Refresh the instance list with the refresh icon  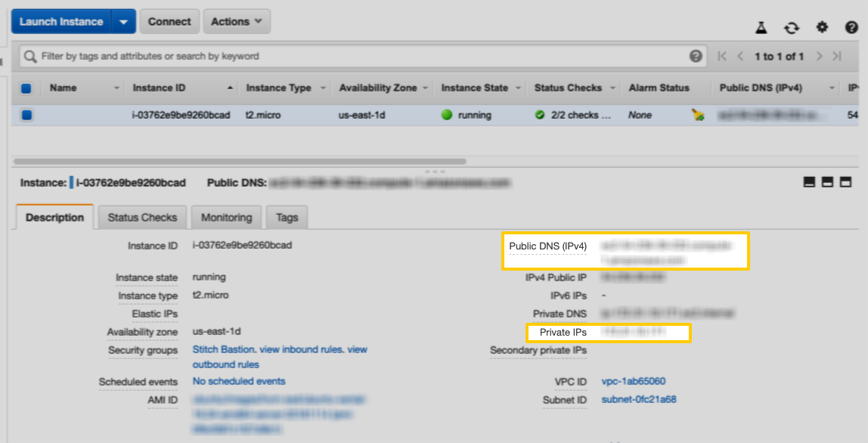(791, 27)
